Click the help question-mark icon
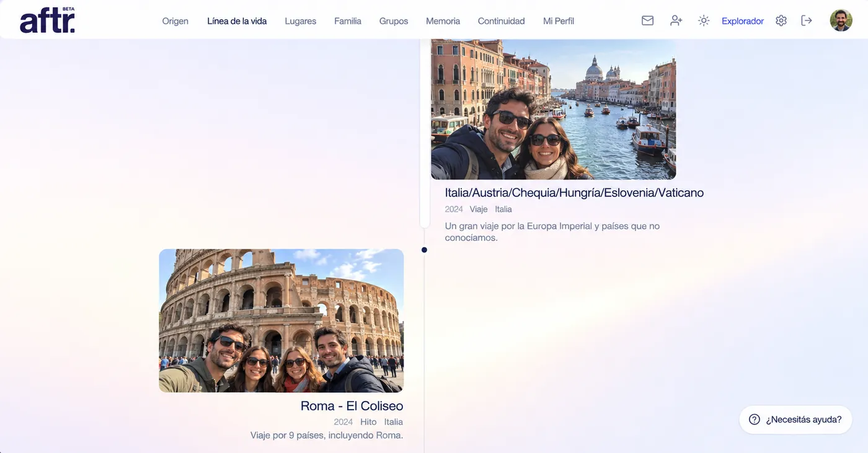The height and width of the screenshot is (453, 868). pyautogui.click(x=755, y=420)
